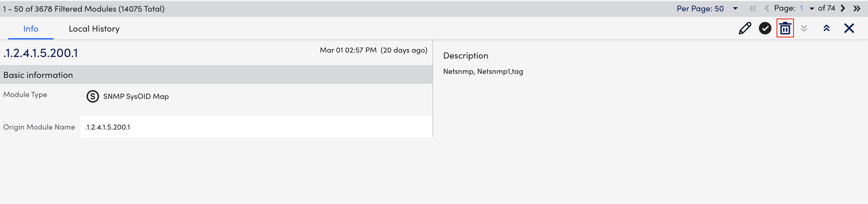Click the Basic information section header
This screenshot has width=868, height=204.
click(216, 75)
